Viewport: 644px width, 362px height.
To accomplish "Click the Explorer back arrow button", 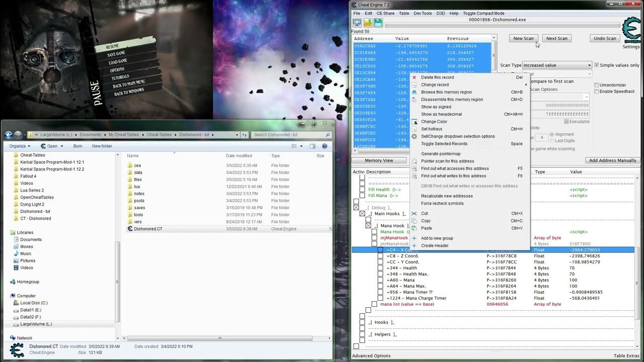I will pos(9,135).
